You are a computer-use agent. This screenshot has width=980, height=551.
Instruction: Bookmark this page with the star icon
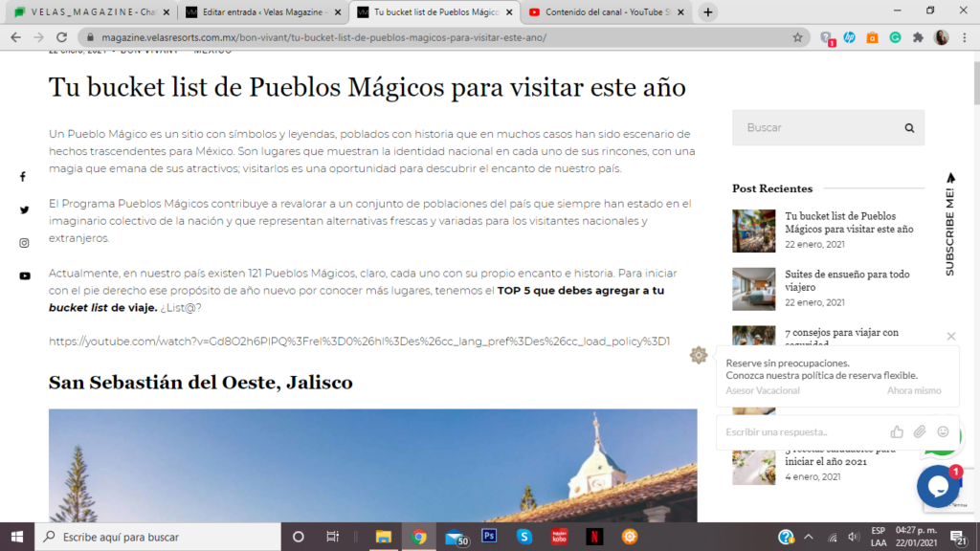click(797, 37)
